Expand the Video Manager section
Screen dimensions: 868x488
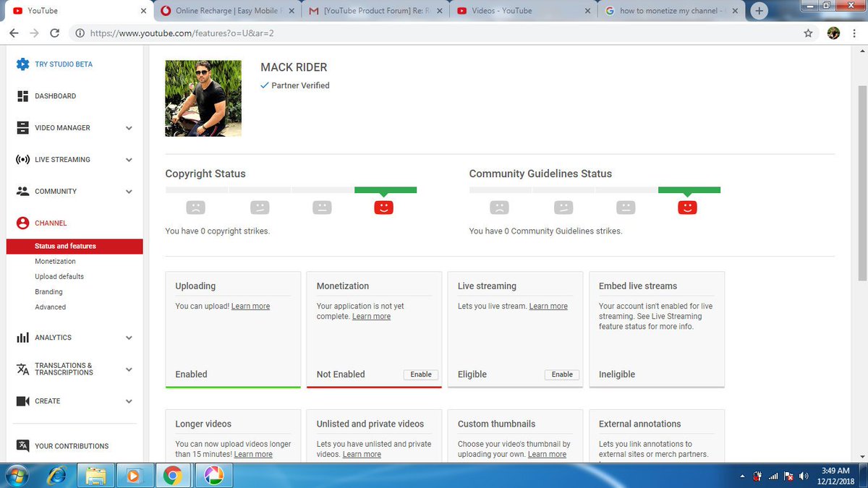(129, 128)
